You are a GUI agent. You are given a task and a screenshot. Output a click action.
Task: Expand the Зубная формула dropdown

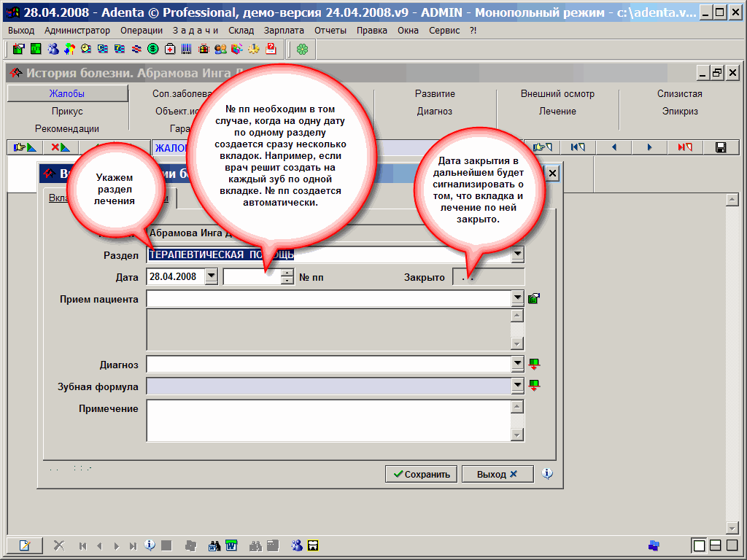517,386
